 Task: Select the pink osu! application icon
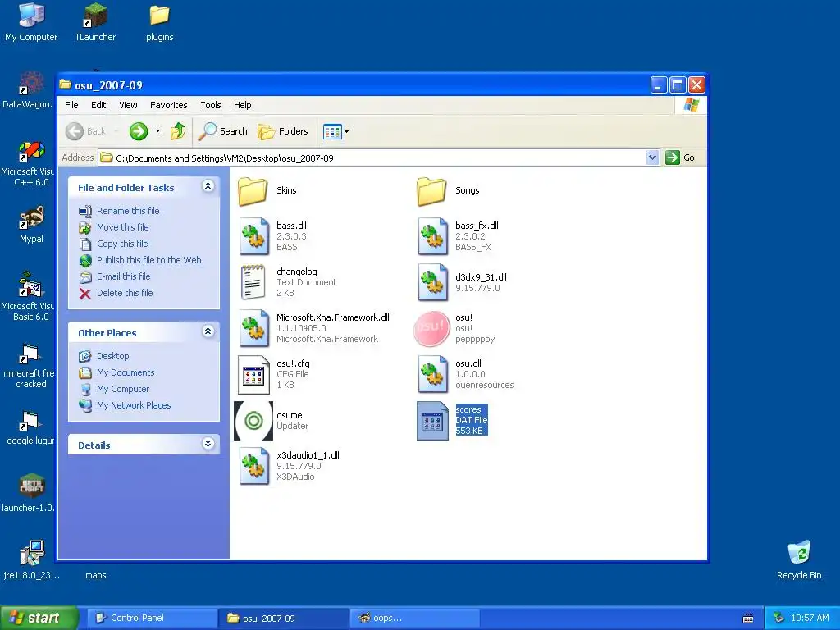[x=431, y=328]
